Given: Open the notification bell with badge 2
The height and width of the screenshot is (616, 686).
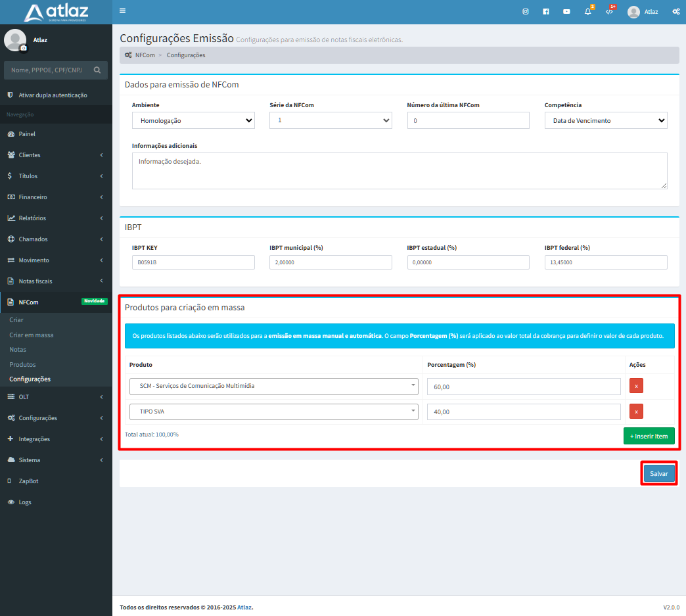Looking at the screenshot, I should point(587,11).
